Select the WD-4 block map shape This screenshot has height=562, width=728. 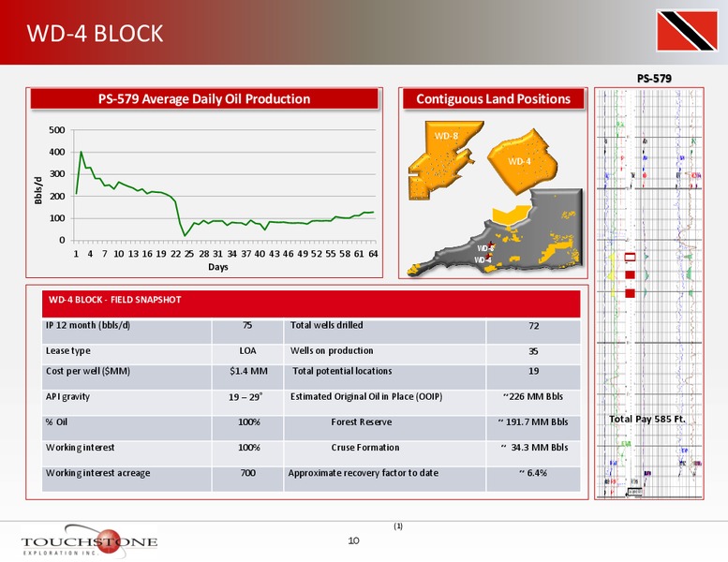[x=522, y=161]
